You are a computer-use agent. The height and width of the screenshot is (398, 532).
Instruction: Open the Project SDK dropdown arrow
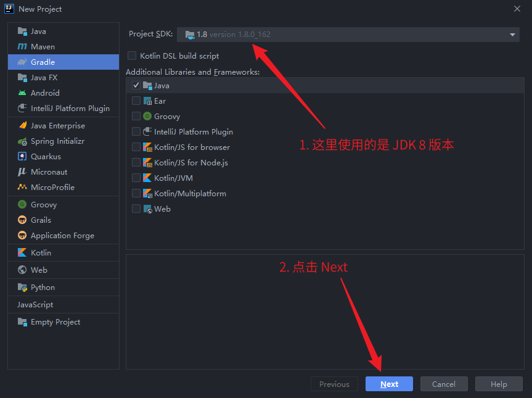512,35
